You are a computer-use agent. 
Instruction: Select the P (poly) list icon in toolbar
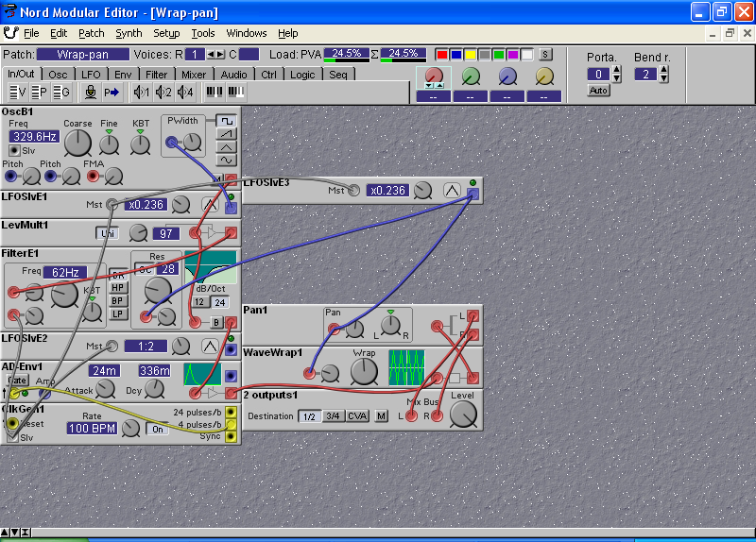click(x=39, y=92)
